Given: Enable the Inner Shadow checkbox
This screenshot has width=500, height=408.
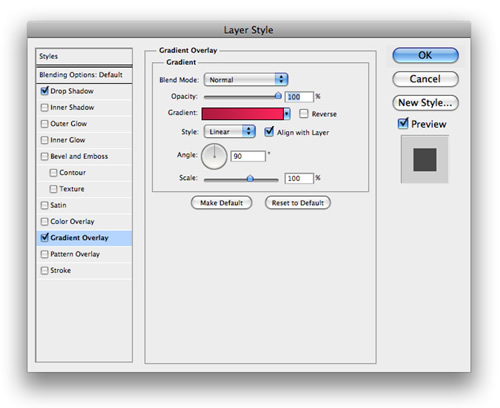Looking at the screenshot, I should (x=44, y=107).
